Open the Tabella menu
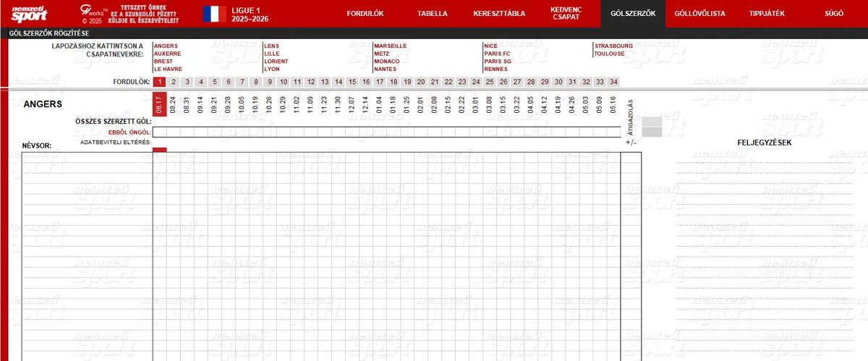The width and height of the screenshot is (868, 361). pos(433,13)
